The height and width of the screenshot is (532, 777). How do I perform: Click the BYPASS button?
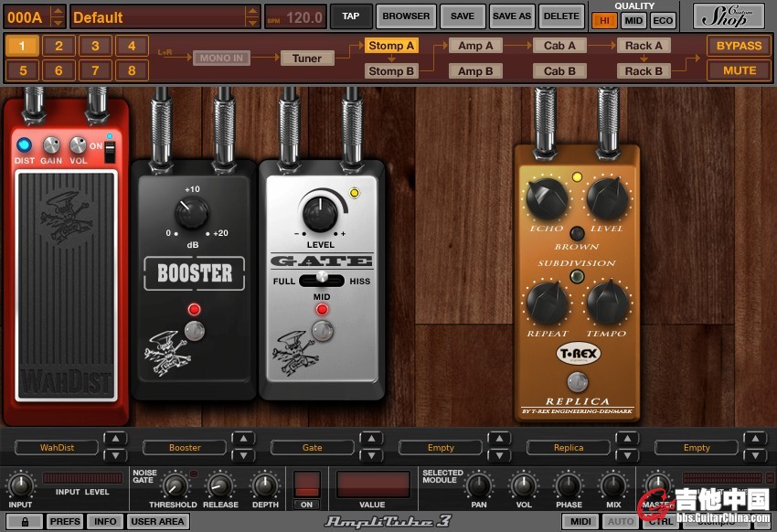(739, 46)
